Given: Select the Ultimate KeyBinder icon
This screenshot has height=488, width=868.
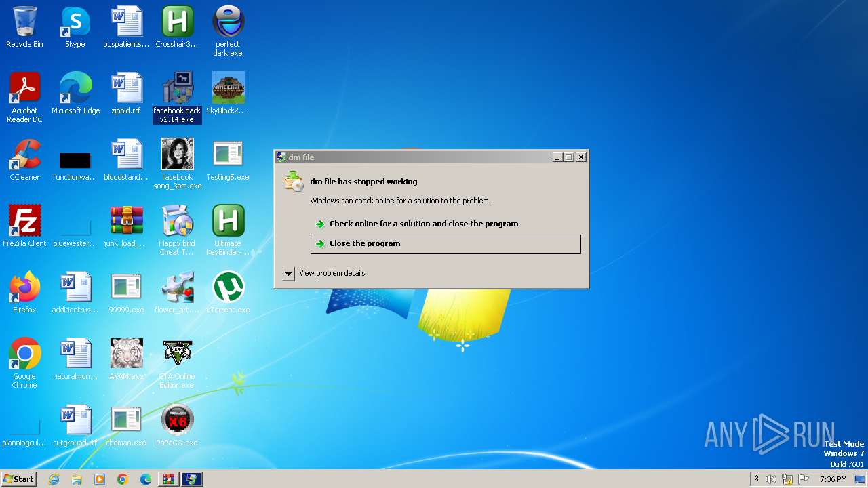Looking at the screenshot, I should (228, 231).
